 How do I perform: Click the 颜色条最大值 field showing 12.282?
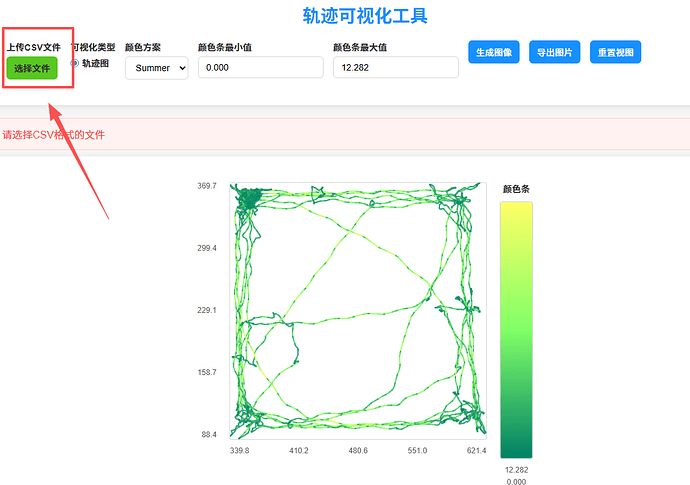(x=395, y=67)
